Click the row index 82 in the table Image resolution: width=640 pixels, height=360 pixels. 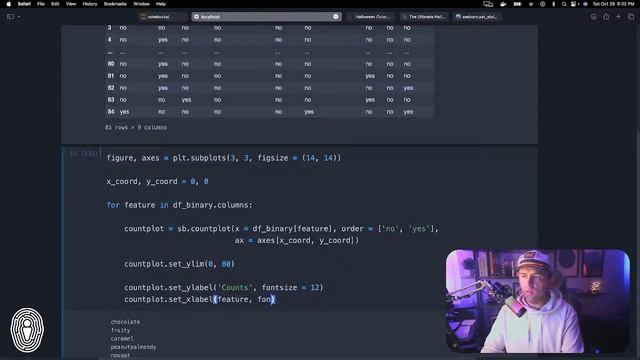coord(111,88)
